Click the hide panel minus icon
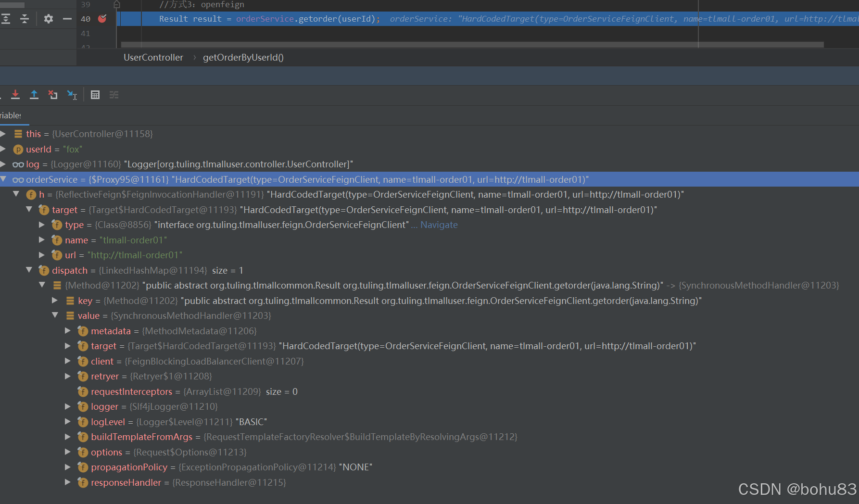 pyautogui.click(x=67, y=18)
